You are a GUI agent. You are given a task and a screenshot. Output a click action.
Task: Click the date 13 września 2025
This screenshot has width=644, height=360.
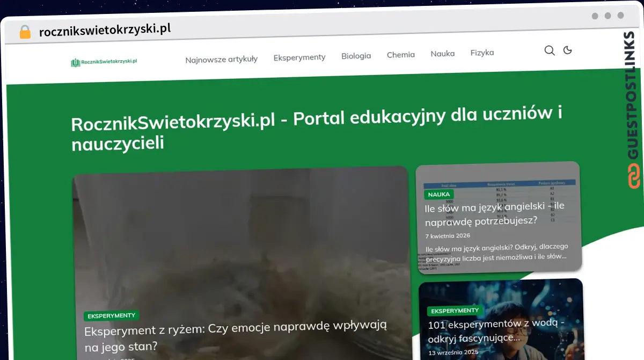[453, 352]
